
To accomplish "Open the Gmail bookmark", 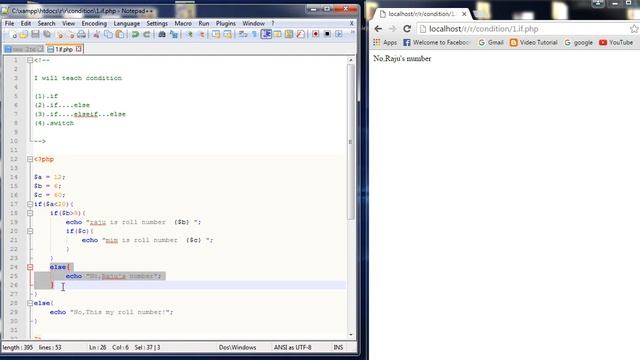I will (491, 42).
